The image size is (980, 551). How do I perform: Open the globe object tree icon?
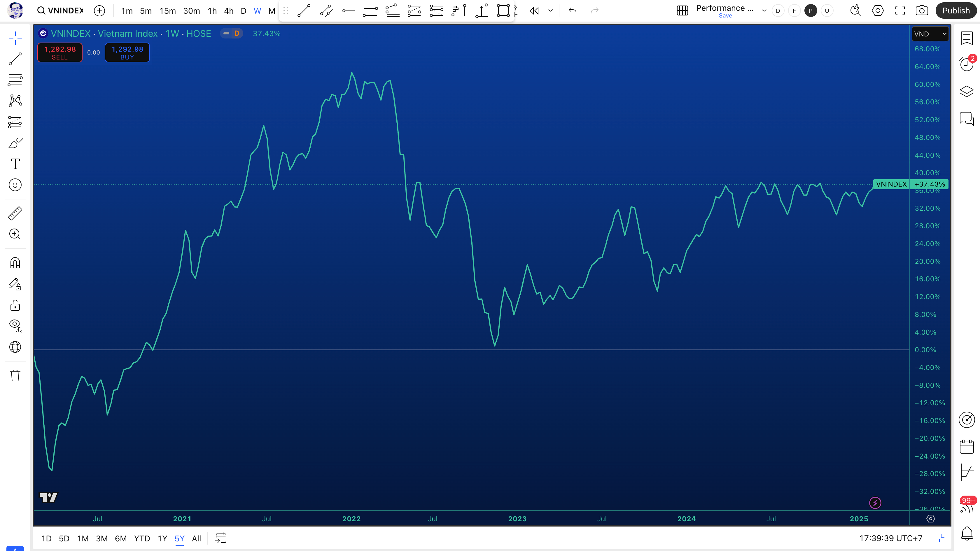pyautogui.click(x=15, y=347)
